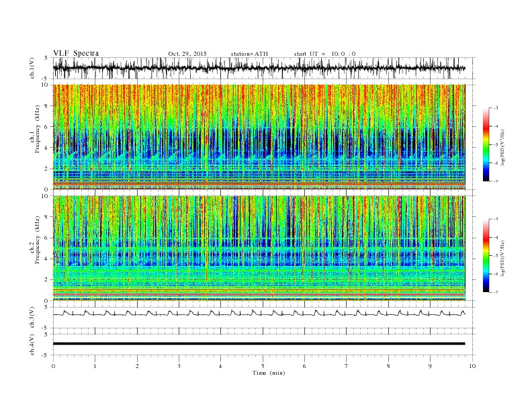The width and height of the screenshot is (532, 411).
Task: Click the "2" kHz tick of ch.2 spectrogram
Action: [46, 280]
